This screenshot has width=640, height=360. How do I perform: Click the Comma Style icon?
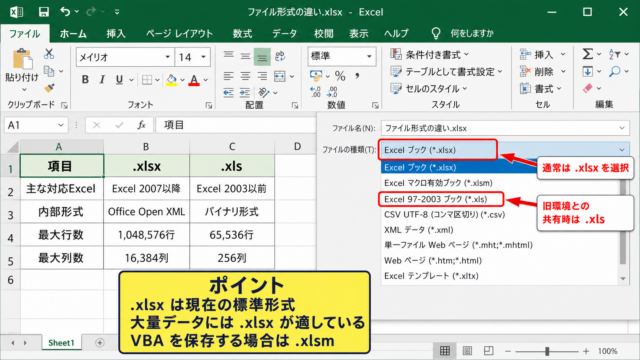point(357,76)
